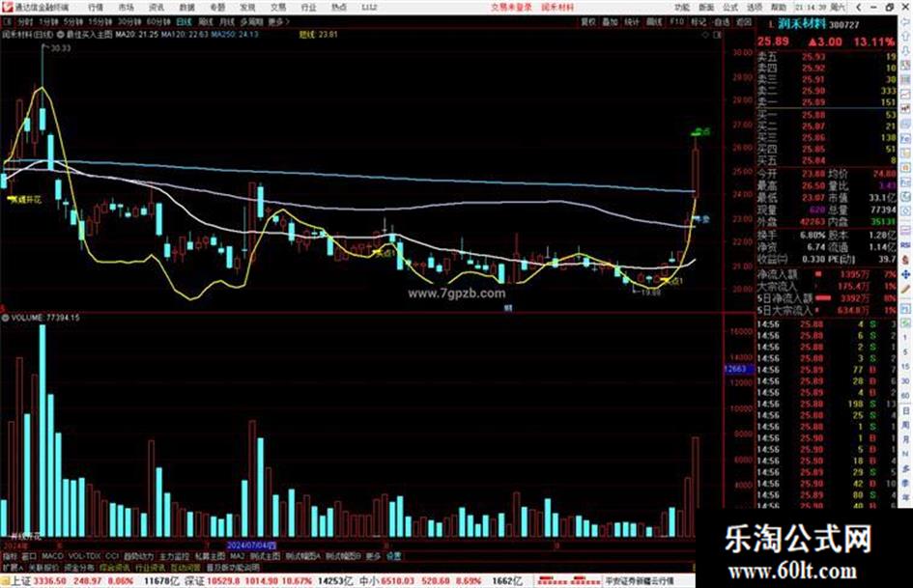Click the blue four-way arrows icon
Image resolution: width=913 pixels, height=588 pixels.
[905, 274]
